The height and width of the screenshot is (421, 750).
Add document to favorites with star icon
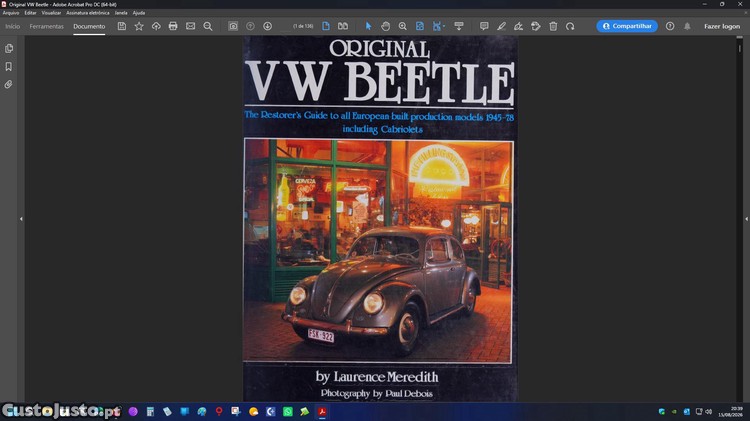[139, 26]
